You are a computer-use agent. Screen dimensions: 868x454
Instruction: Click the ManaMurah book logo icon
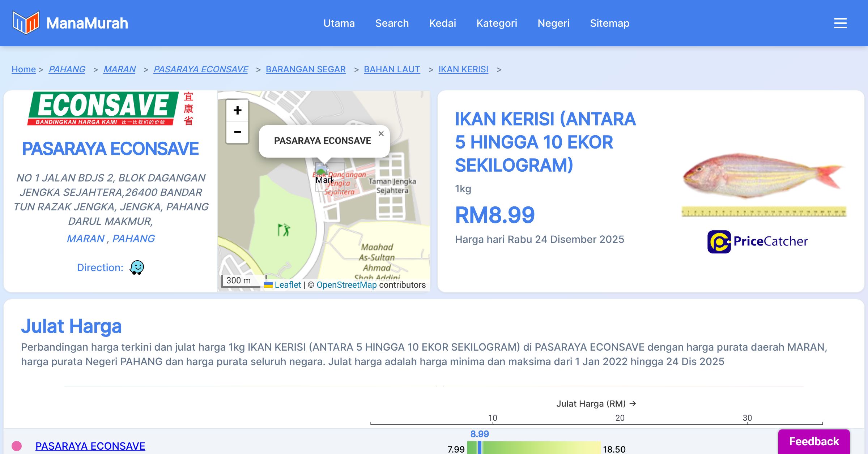pyautogui.click(x=26, y=23)
